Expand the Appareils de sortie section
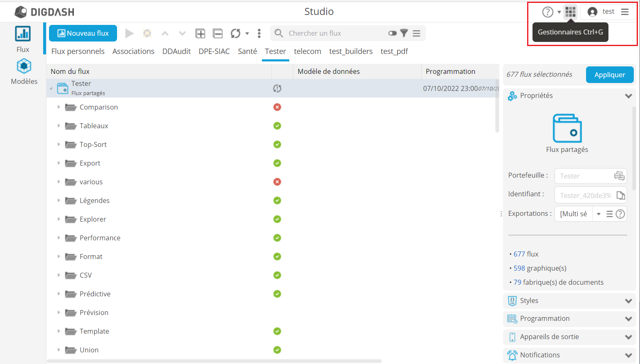The height and width of the screenshot is (364, 640). pos(628,337)
